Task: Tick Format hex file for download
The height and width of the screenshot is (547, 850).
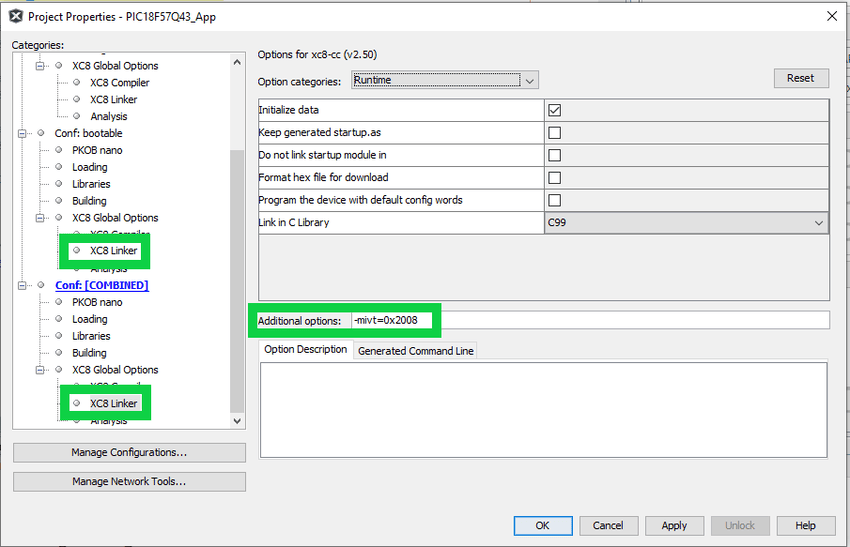Action: pyautogui.click(x=554, y=178)
